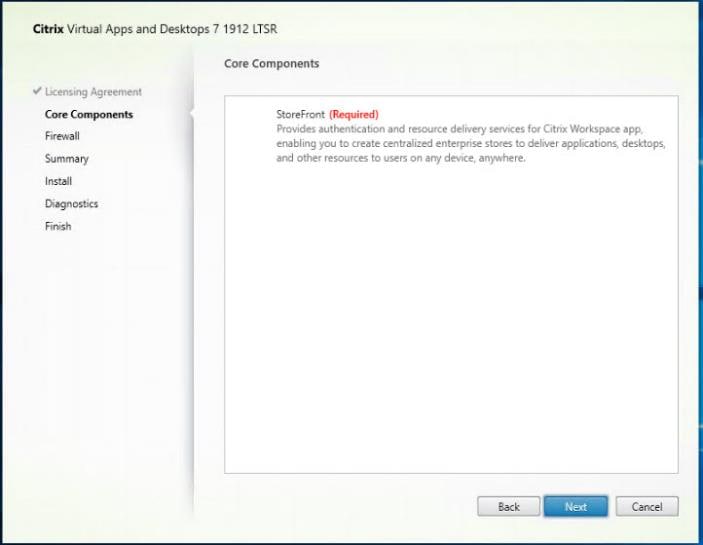Click the Next button

tap(576, 506)
